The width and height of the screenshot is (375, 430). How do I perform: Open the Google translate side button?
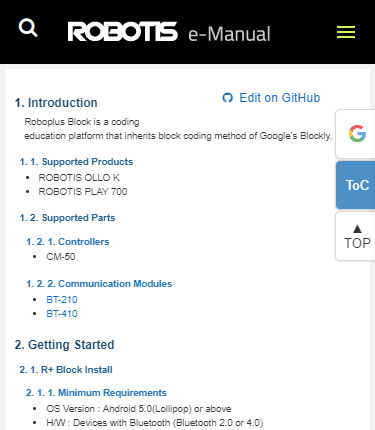[357, 134]
